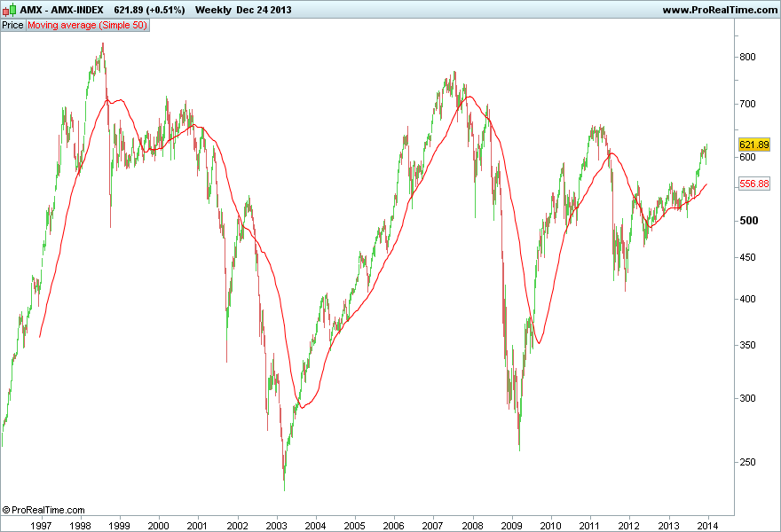Viewport: 781px width, 532px height.
Task: Click the bold 500 price axis label
Action: (749, 221)
